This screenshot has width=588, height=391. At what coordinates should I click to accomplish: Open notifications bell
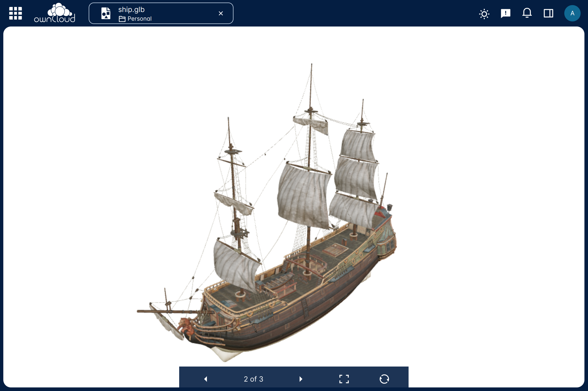pos(527,13)
